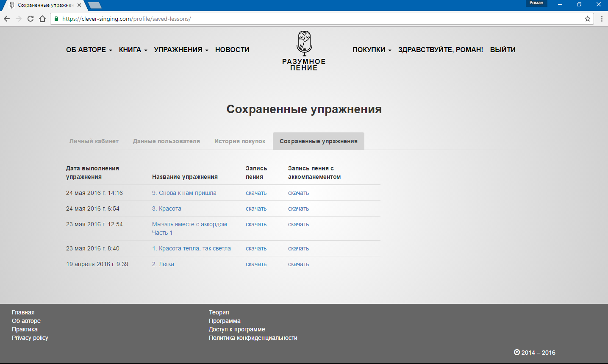
Task: Expand the ОБ АВТОРЕ dropdown menu
Action: (x=89, y=50)
